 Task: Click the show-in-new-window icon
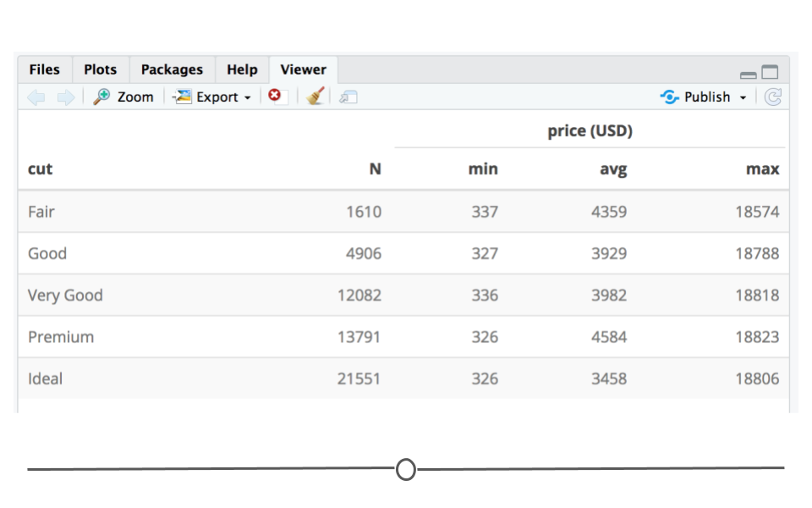348,97
